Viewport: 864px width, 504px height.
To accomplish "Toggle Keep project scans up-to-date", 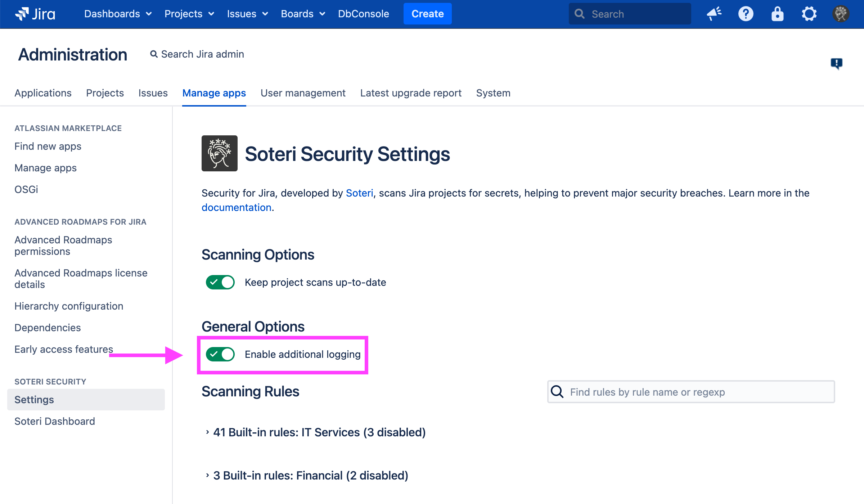I will point(220,282).
